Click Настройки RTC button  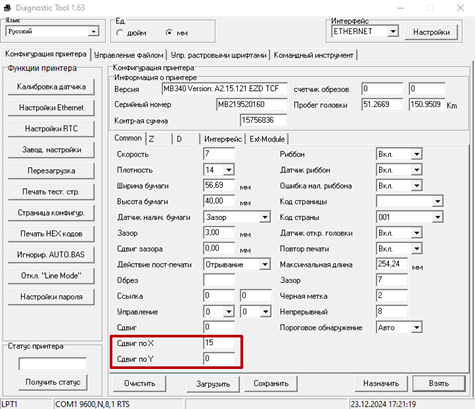click(x=51, y=129)
